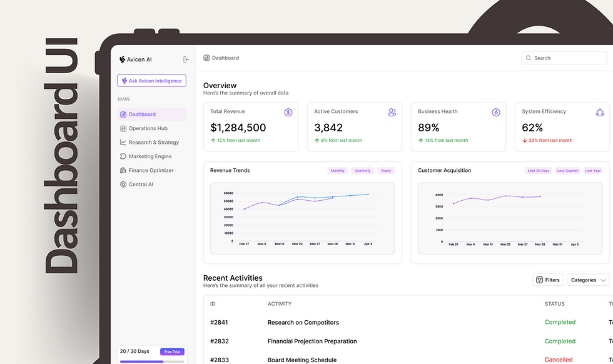Click the 3,842 active customers value
The width and height of the screenshot is (613, 364).
[328, 128]
